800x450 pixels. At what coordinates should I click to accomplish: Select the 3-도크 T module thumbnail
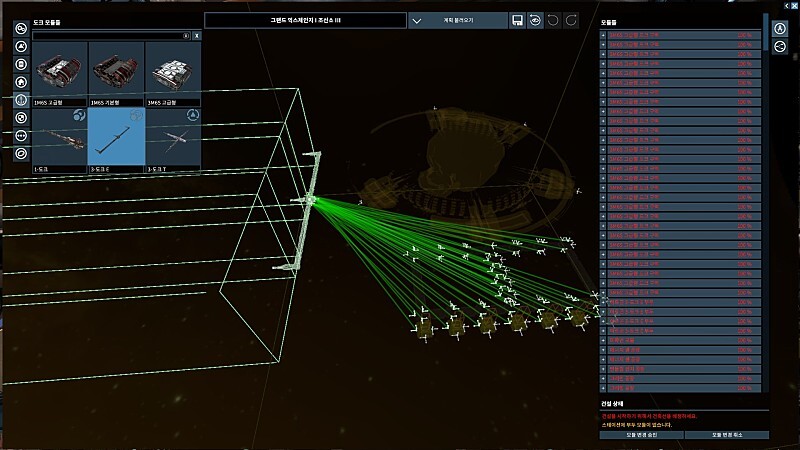[173, 140]
